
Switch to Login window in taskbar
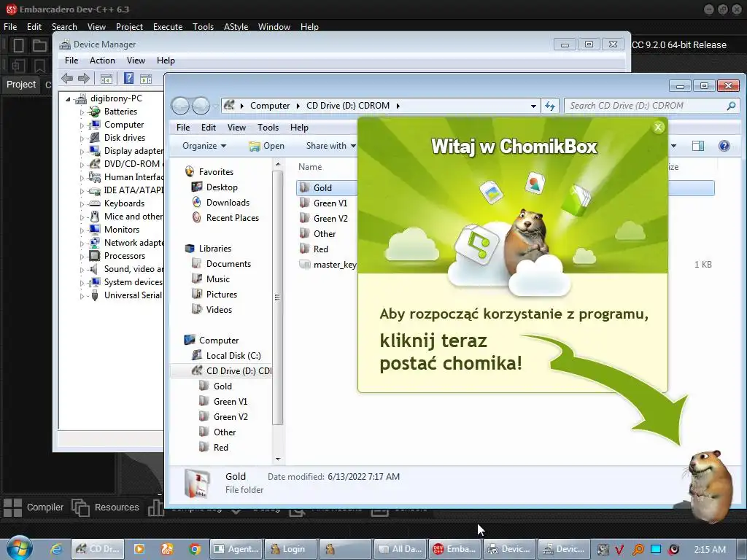tap(291, 549)
